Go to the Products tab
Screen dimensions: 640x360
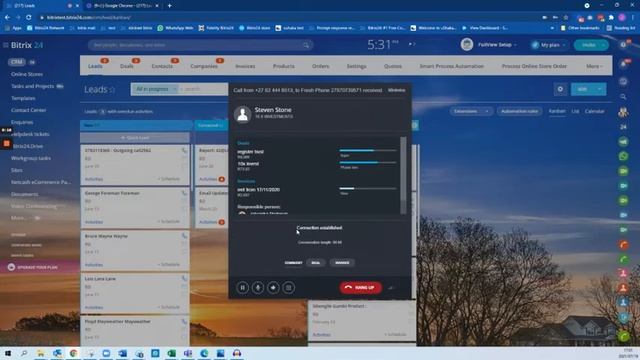[x=284, y=66]
